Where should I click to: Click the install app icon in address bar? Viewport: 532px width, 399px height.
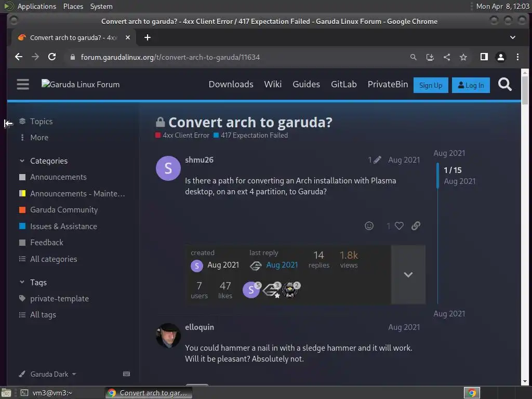click(x=430, y=57)
